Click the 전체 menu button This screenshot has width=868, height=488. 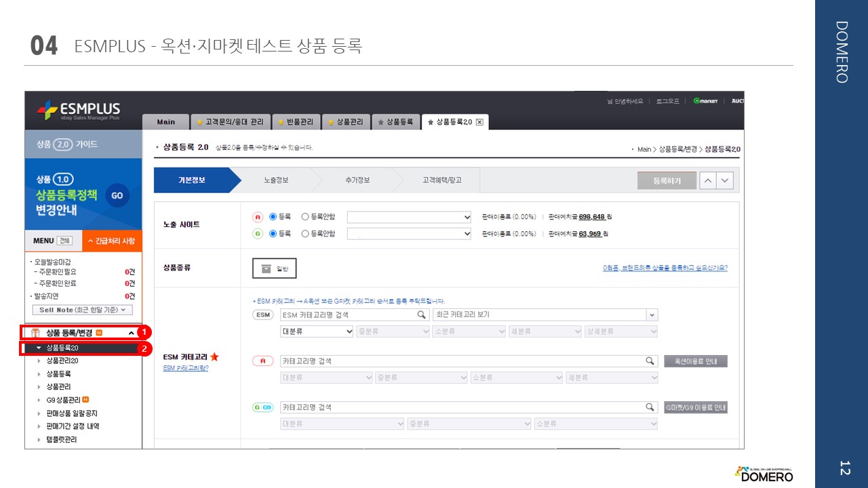pos(64,241)
